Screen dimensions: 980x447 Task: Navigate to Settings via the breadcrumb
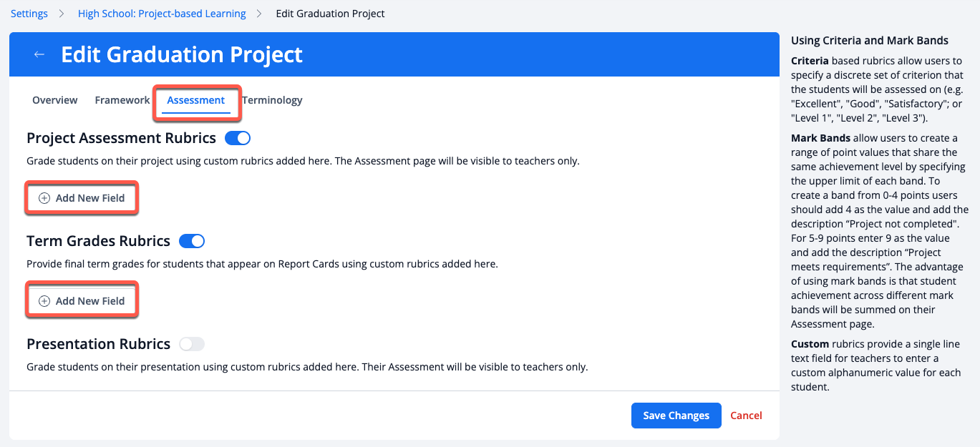(x=29, y=14)
